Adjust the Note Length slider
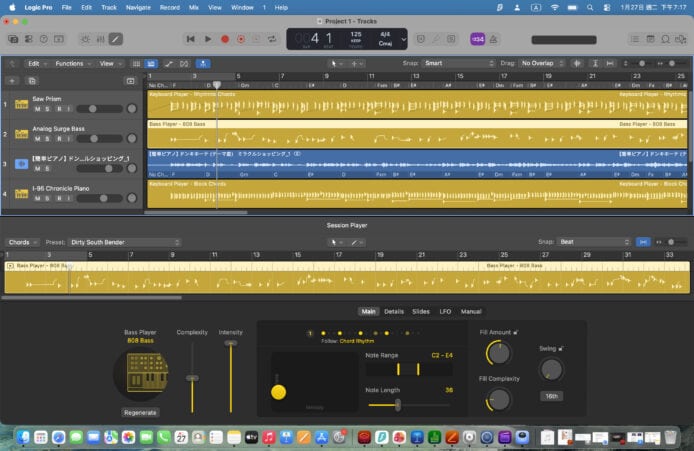The width and height of the screenshot is (694, 451). [398, 404]
